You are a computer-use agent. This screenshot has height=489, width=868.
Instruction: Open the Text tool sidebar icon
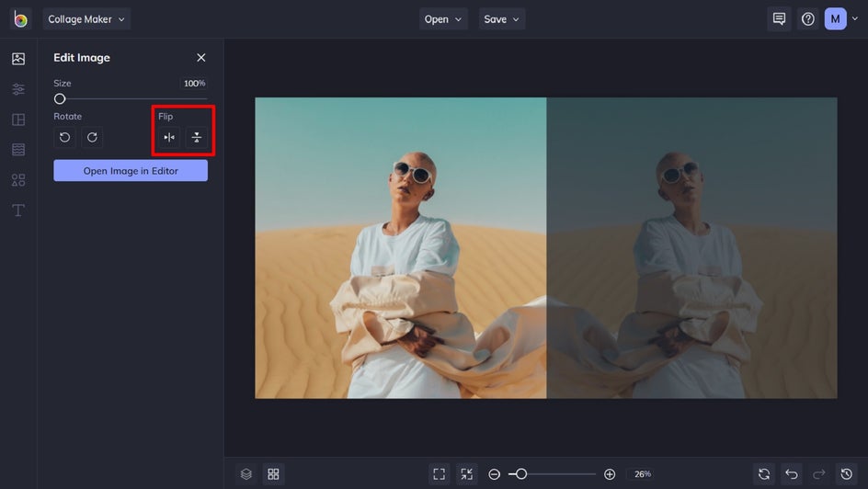click(x=18, y=210)
